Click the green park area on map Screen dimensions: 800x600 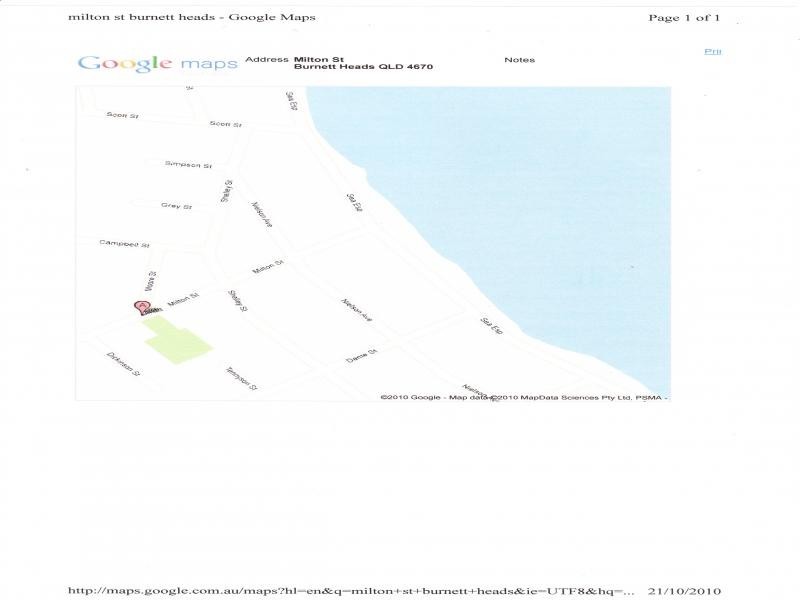click(x=179, y=342)
